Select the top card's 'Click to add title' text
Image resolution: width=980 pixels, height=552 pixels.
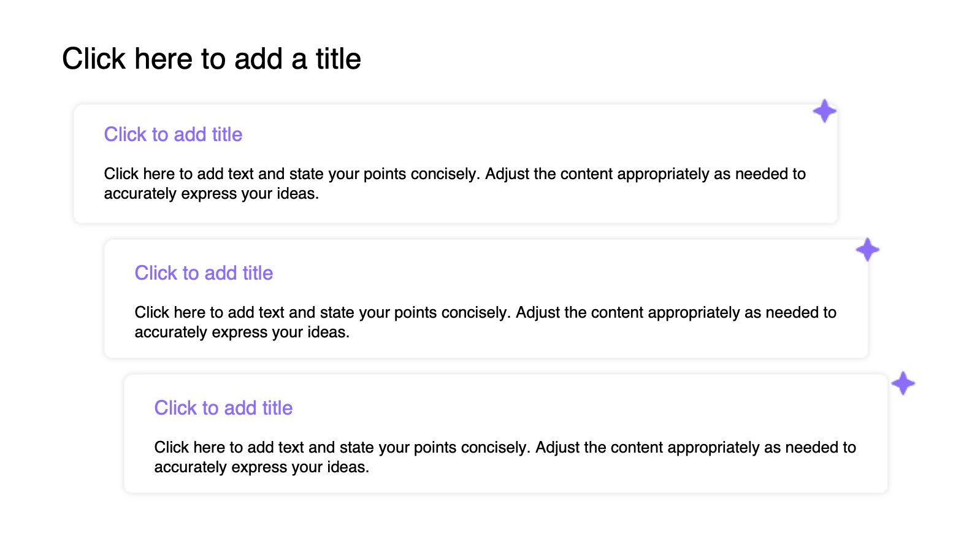point(173,134)
